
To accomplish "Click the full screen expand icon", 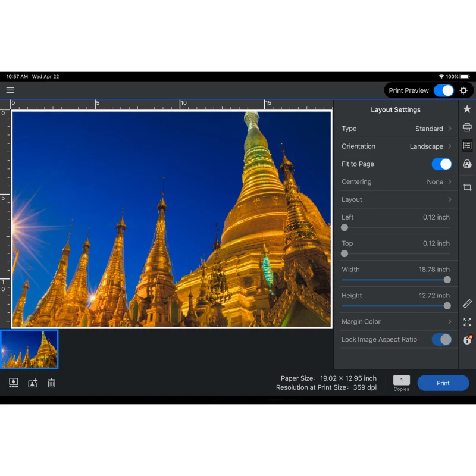I will [467, 322].
